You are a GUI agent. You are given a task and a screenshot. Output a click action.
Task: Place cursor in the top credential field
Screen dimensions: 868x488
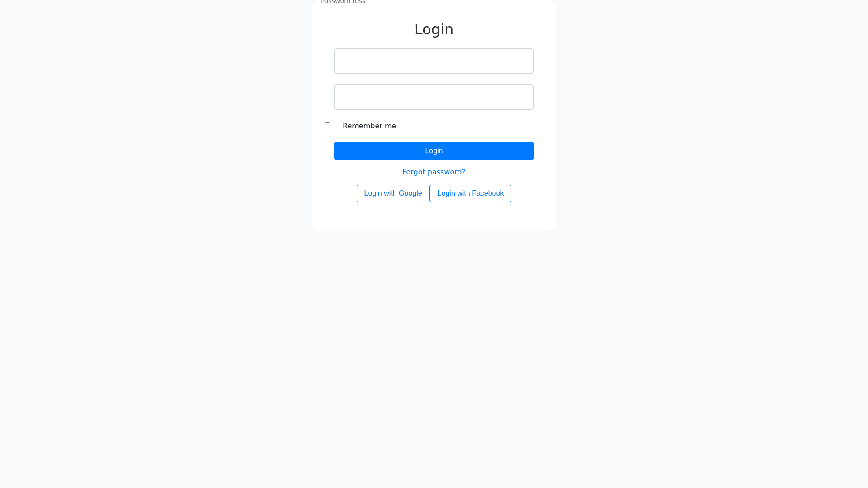click(x=434, y=61)
